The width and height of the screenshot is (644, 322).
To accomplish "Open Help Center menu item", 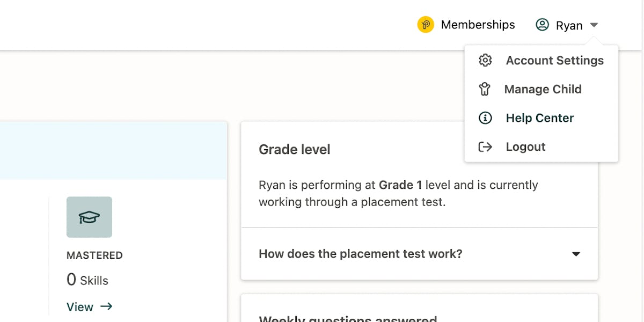I will tap(539, 118).
